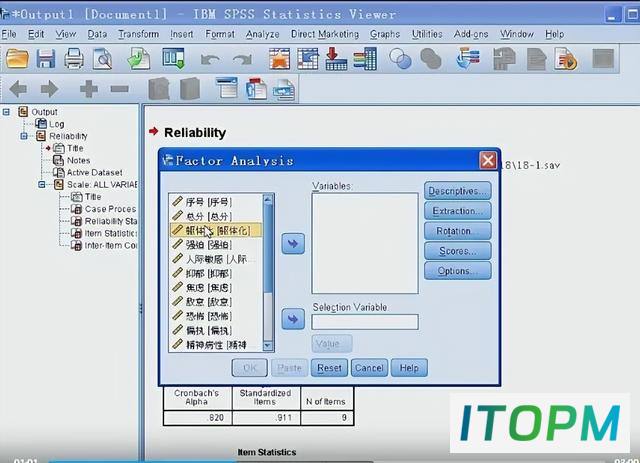Select the 偏执 variable row

pyautogui.click(x=215, y=330)
